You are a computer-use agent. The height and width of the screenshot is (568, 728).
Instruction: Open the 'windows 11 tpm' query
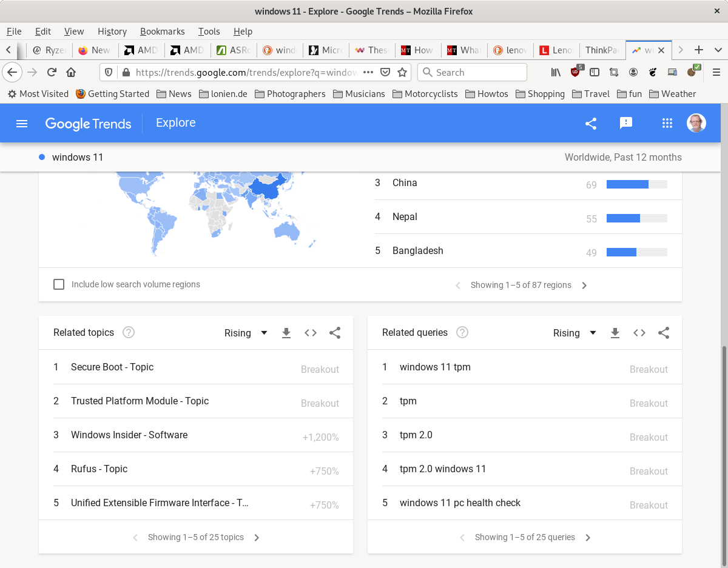pyautogui.click(x=435, y=367)
